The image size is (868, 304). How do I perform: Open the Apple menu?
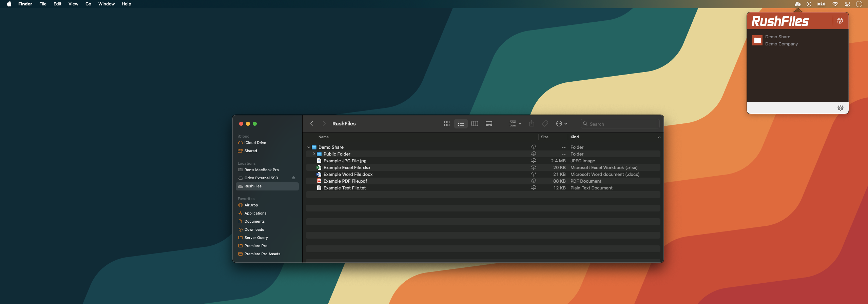(9, 4)
